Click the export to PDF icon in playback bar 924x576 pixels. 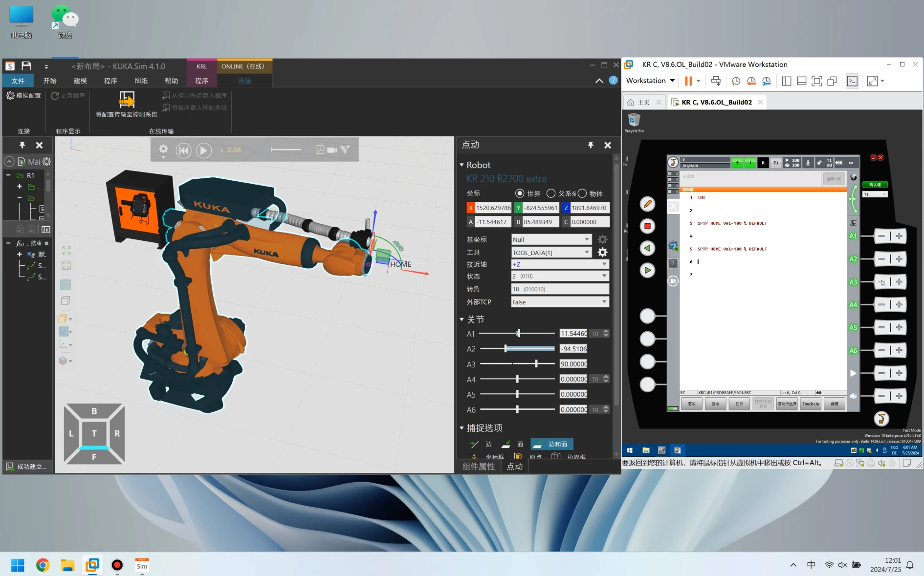320,149
